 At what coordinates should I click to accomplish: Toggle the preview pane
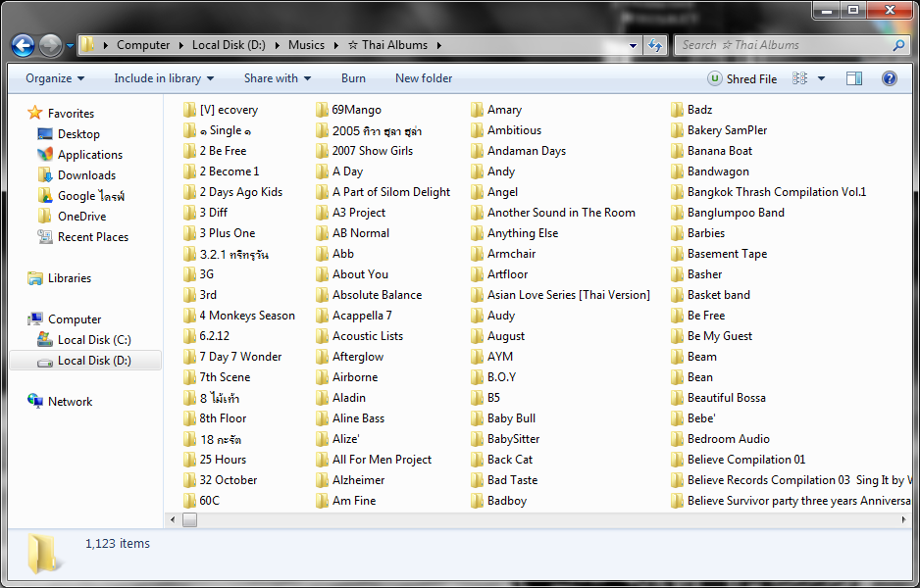click(854, 78)
